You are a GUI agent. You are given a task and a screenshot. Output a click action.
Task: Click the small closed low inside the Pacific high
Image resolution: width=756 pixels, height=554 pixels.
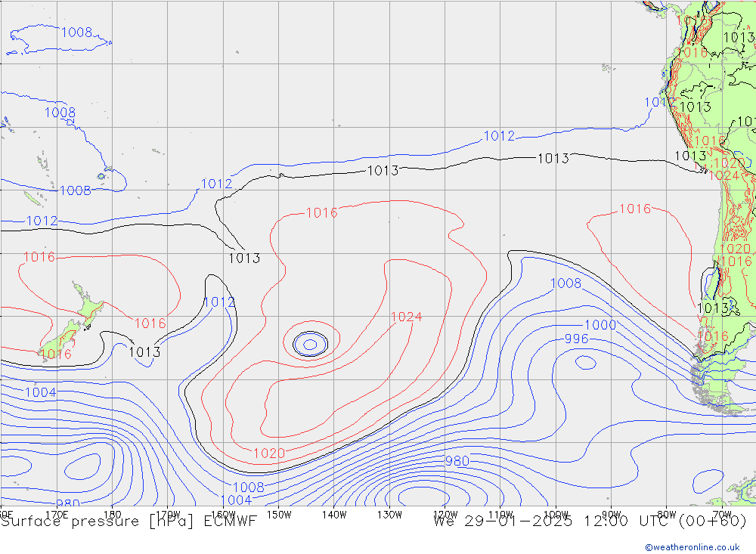(x=311, y=344)
